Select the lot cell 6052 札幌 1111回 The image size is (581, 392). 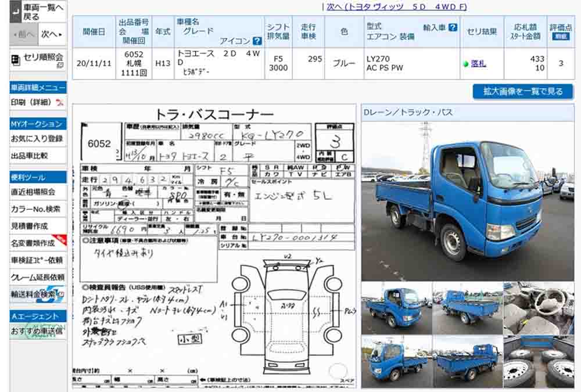pyautogui.click(x=134, y=63)
